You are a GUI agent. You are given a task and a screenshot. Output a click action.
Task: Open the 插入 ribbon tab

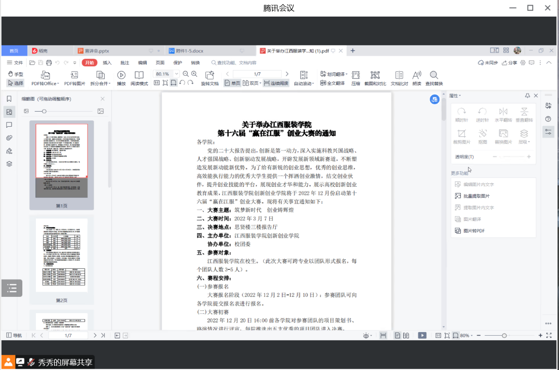pos(107,63)
